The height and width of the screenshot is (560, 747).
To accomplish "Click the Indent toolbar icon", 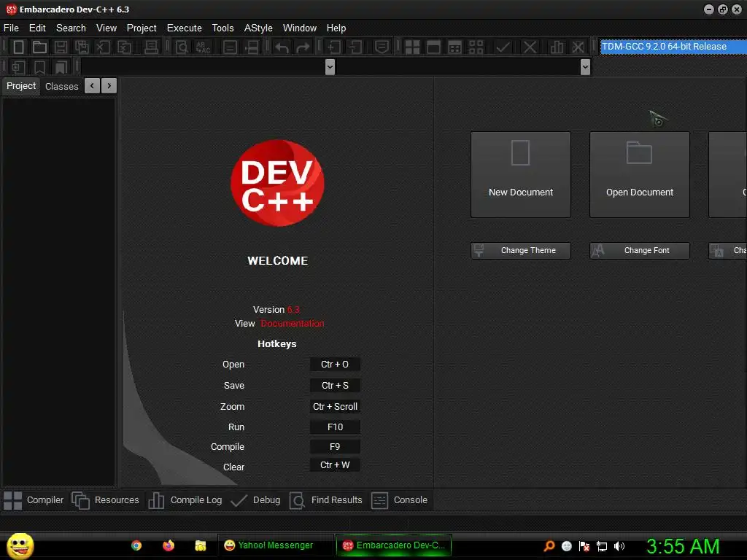I will coord(334,47).
